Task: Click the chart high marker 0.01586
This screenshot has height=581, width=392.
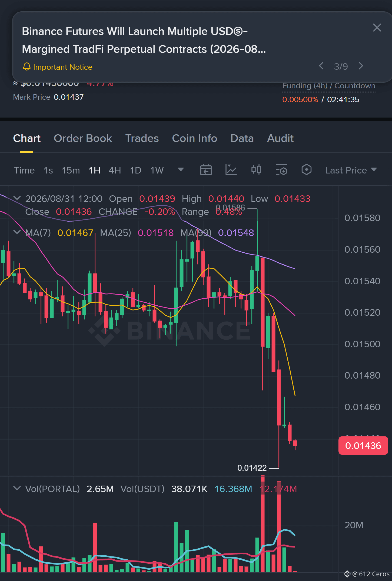Action: point(230,208)
